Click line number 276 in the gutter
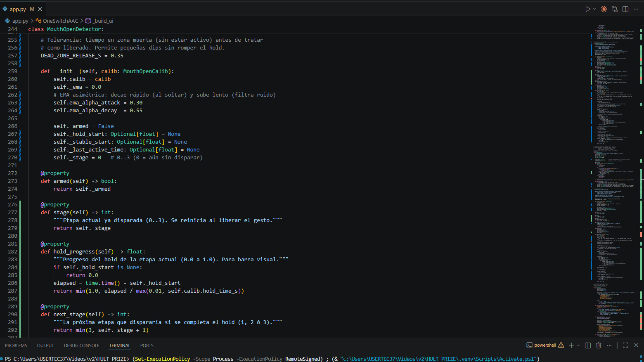 click(x=12, y=204)
